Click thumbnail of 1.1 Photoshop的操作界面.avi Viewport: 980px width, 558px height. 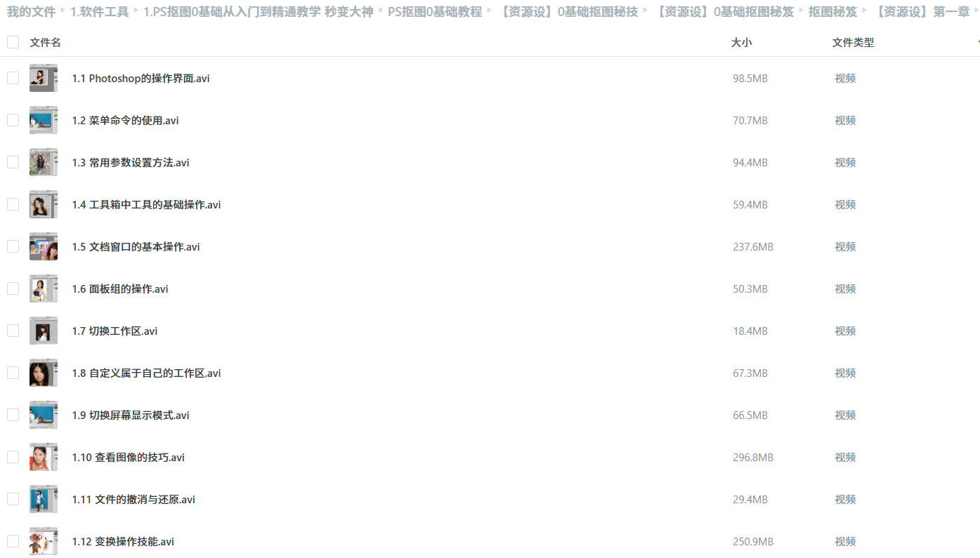coord(44,78)
